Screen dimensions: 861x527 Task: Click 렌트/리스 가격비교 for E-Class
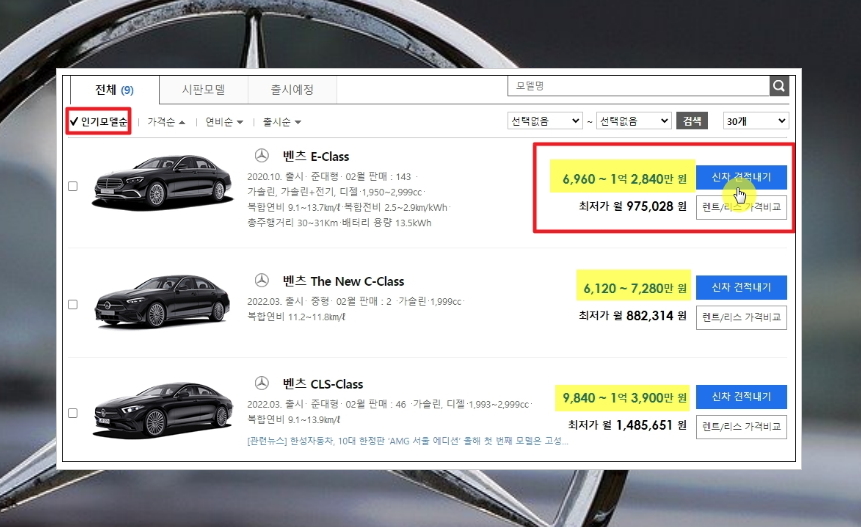pyautogui.click(x=741, y=208)
